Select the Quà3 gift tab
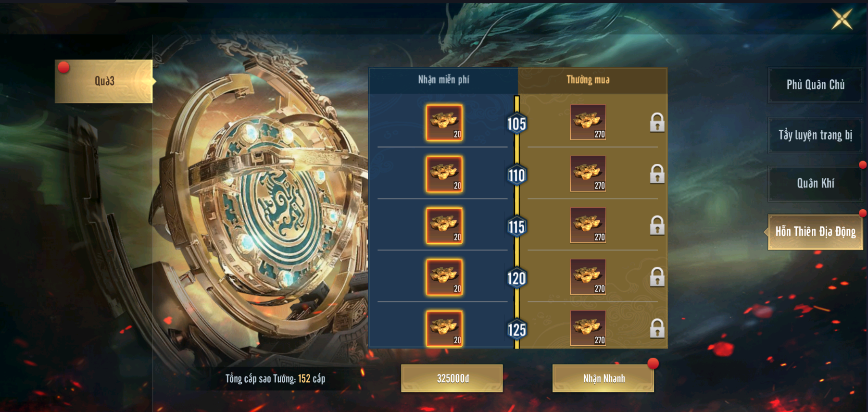This screenshot has height=412, width=868. click(x=104, y=81)
